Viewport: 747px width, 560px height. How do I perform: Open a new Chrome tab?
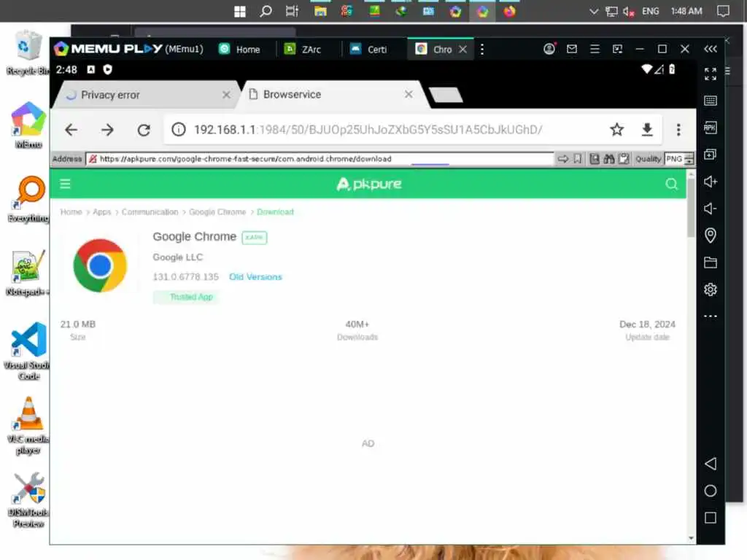[x=446, y=94]
